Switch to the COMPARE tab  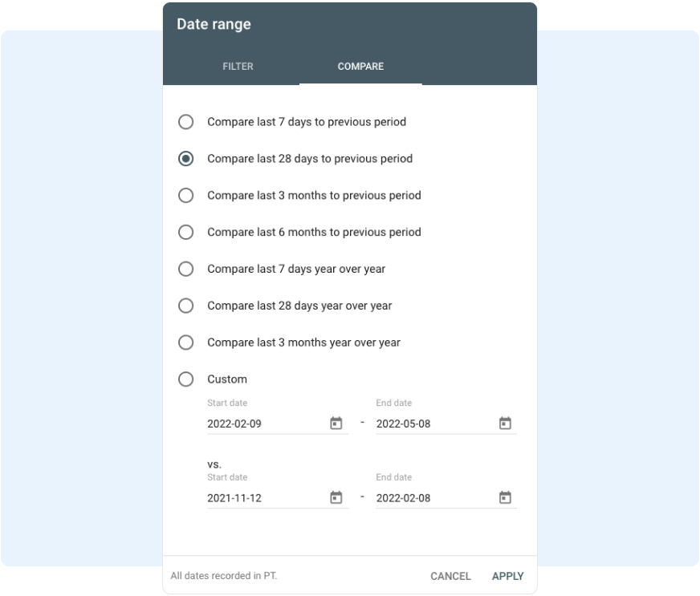[360, 67]
